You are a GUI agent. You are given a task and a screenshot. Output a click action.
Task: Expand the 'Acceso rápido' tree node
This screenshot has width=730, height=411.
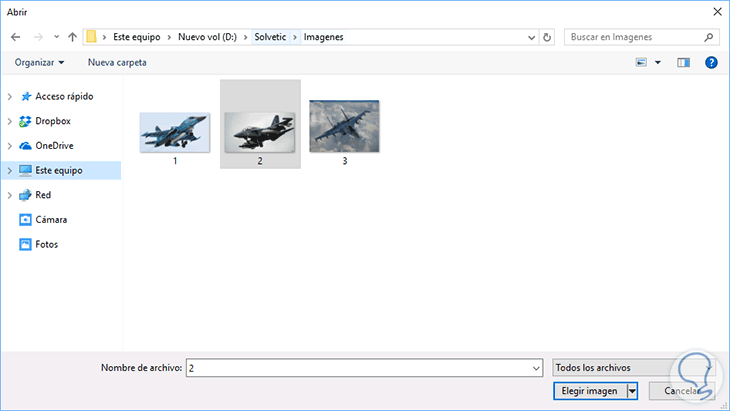click(10, 96)
